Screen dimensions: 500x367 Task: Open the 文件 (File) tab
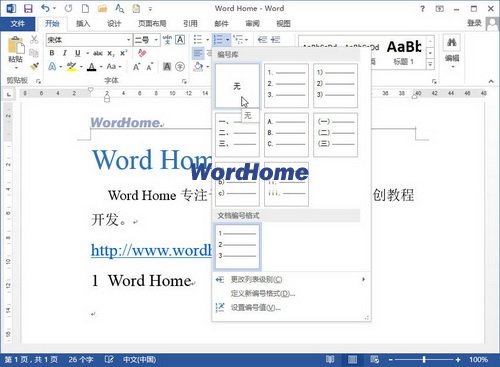(17, 24)
